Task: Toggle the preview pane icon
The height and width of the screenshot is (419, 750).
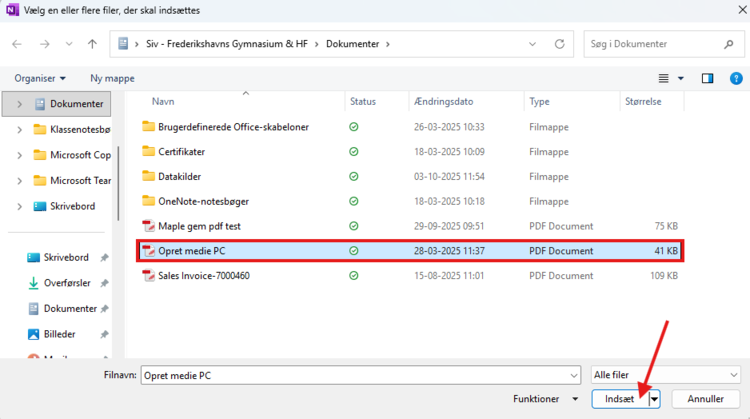Action: 707,78
